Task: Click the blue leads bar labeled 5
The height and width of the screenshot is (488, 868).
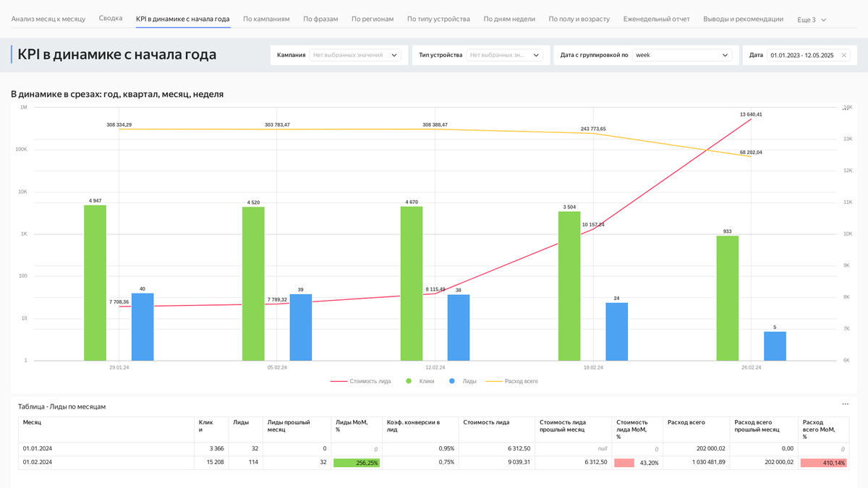Action: [x=775, y=346]
